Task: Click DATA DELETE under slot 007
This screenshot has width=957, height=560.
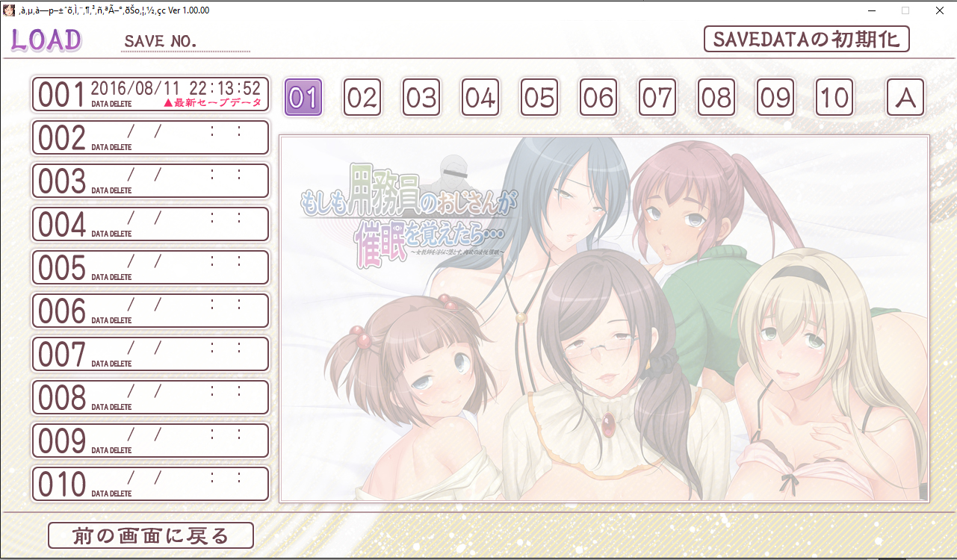Action: click(x=111, y=364)
